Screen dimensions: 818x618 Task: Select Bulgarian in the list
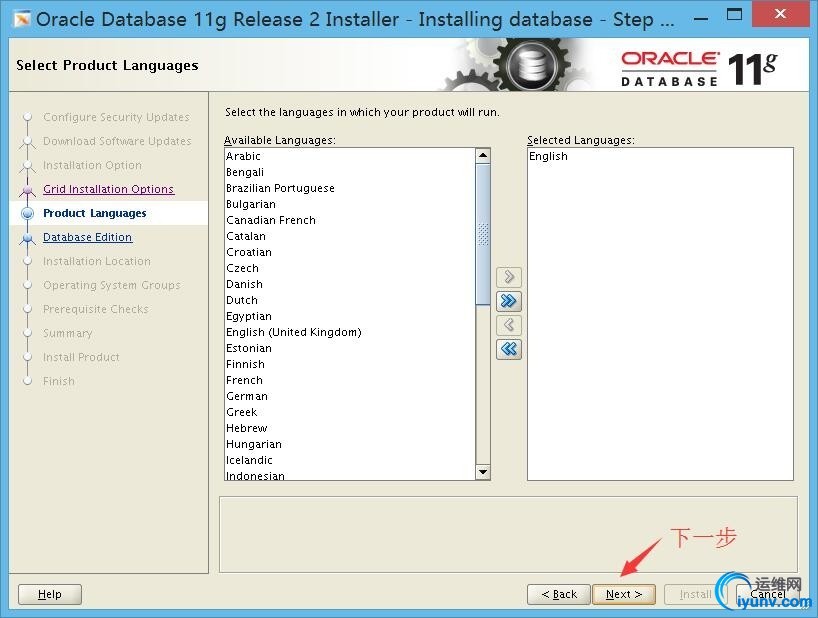pos(350,204)
